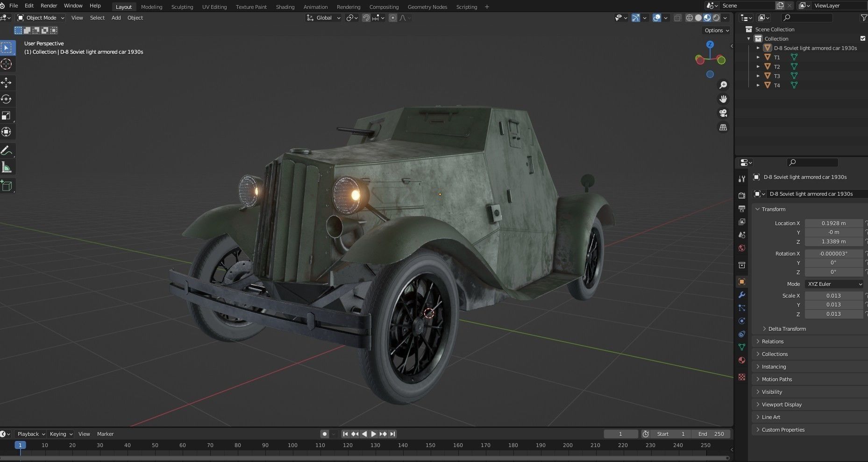Play the animation forward

point(374,434)
